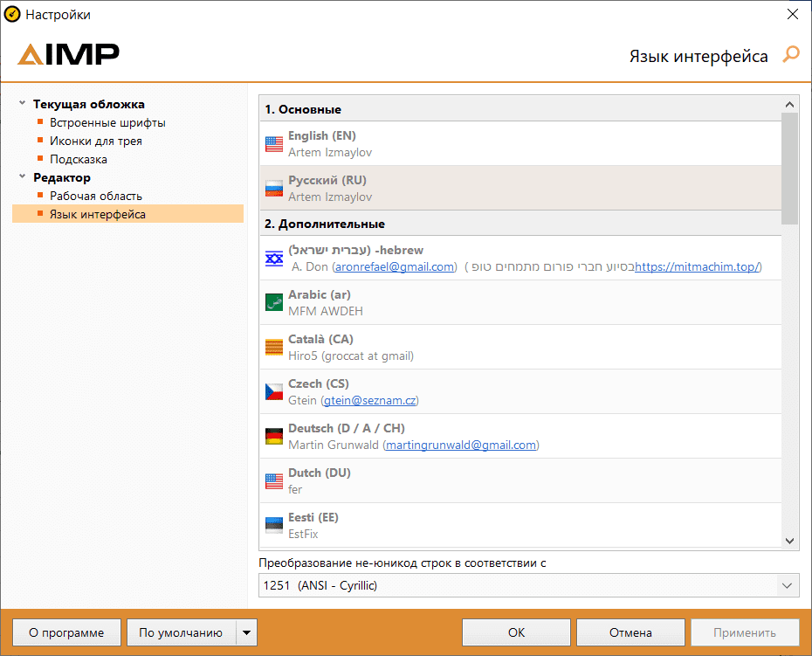Click the По умолчанию button
This screenshot has height=656, width=812.
tap(182, 632)
